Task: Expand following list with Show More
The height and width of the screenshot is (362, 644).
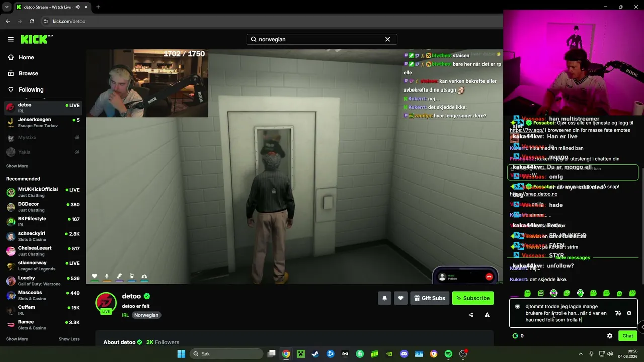Action: point(17,166)
